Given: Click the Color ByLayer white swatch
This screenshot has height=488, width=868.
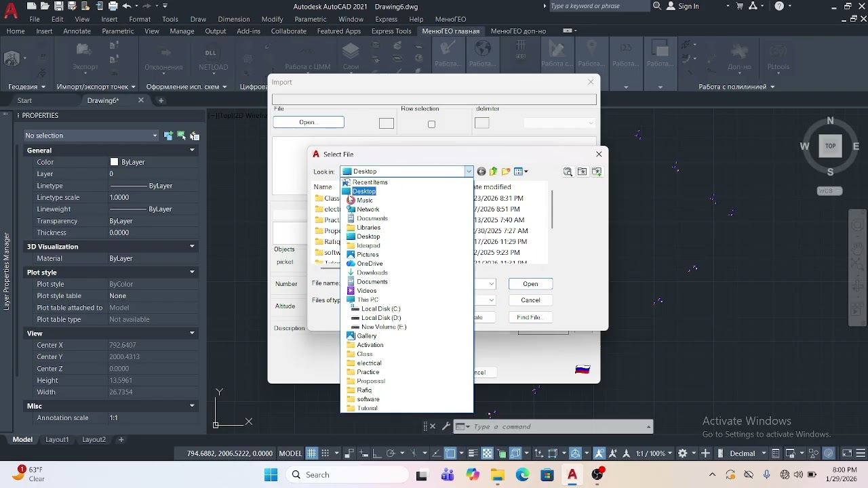Looking at the screenshot, I should pos(114,162).
